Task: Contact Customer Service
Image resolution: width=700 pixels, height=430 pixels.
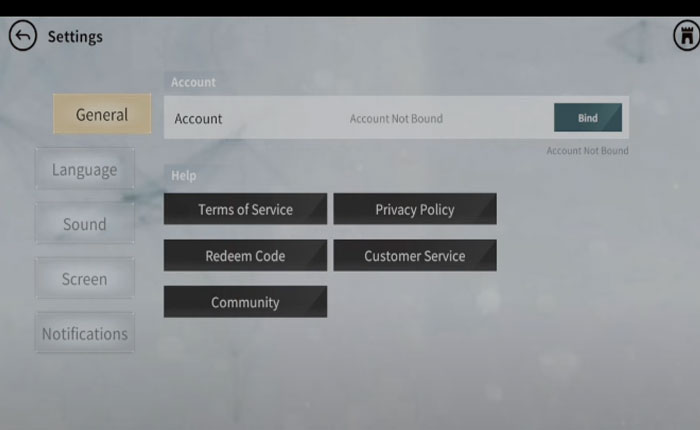Action: tap(414, 256)
